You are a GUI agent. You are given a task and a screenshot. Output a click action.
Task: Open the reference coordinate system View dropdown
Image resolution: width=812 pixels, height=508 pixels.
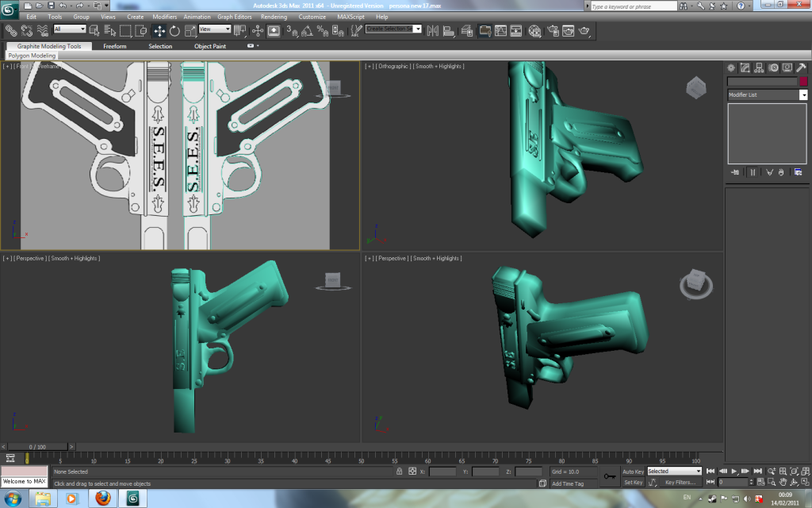click(215, 29)
